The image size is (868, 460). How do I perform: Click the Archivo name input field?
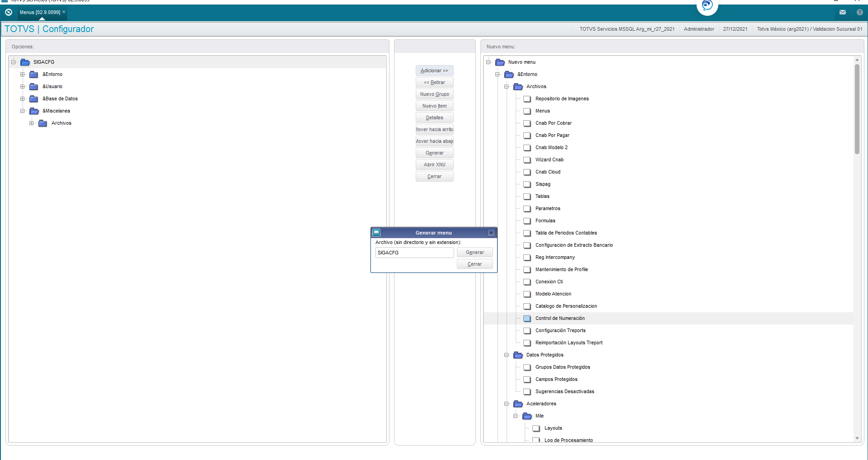click(414, 253)
